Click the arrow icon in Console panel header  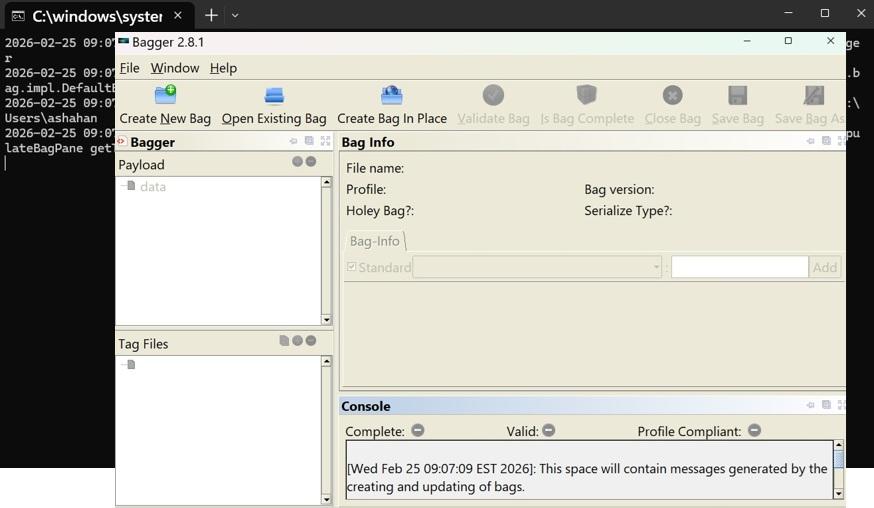tap(810, 405)
